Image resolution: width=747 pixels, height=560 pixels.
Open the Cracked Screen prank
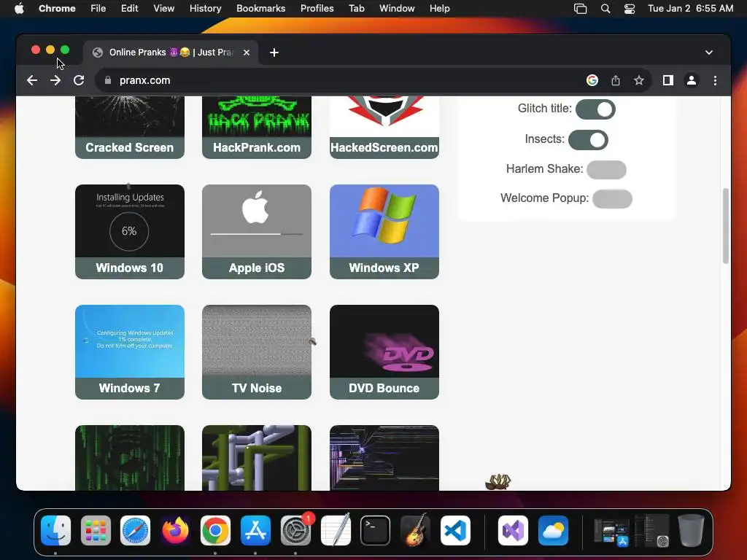(130, 128)
